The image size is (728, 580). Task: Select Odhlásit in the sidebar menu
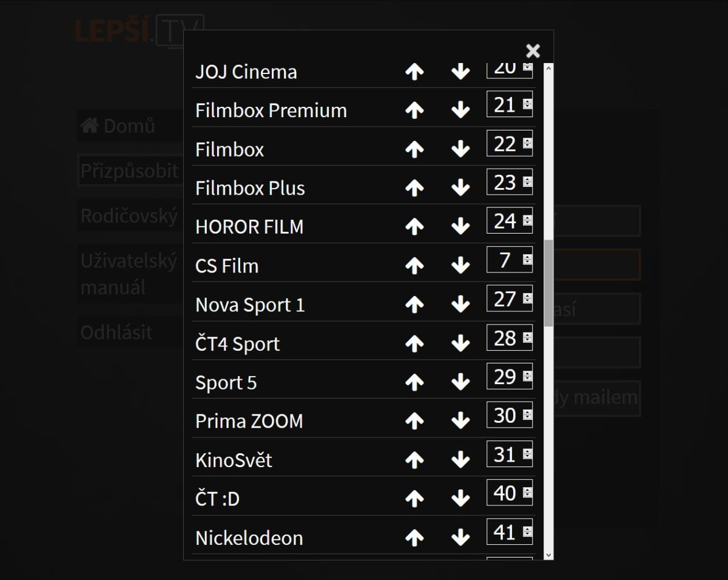[x=116, y=332]
